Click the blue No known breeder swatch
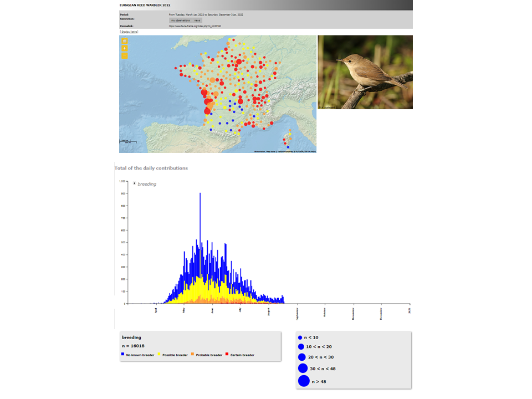Screen dimensions: 532x399 pyautogui.click(x=122, y=355)
